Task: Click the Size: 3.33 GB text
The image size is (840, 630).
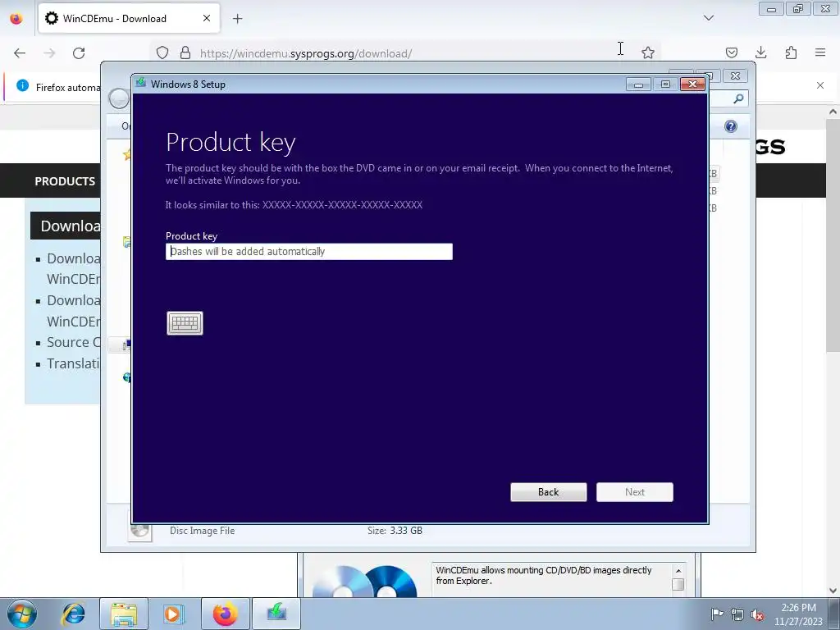Action: 395,531
